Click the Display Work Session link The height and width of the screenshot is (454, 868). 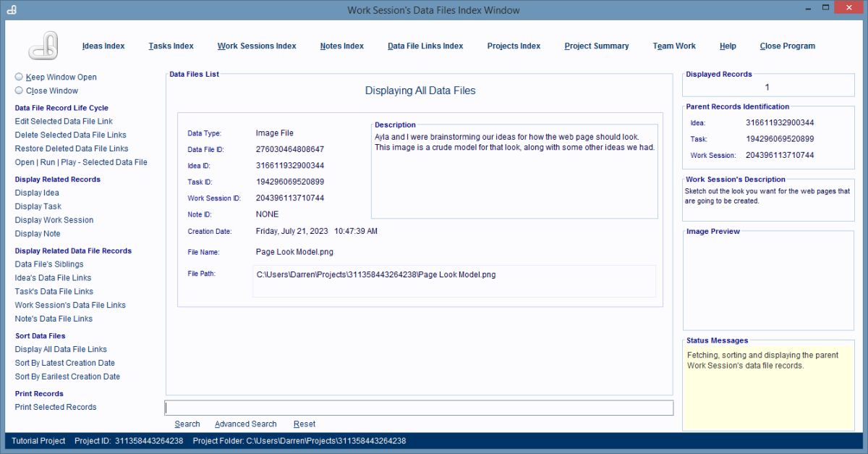[54, 220]
